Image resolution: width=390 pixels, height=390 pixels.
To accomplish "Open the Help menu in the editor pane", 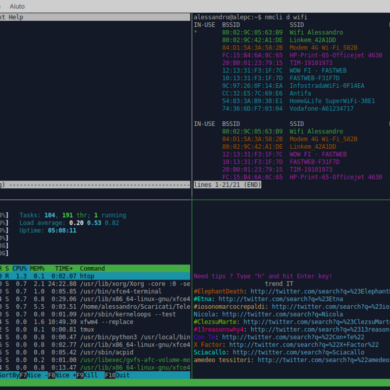I will tap(16, 17).
